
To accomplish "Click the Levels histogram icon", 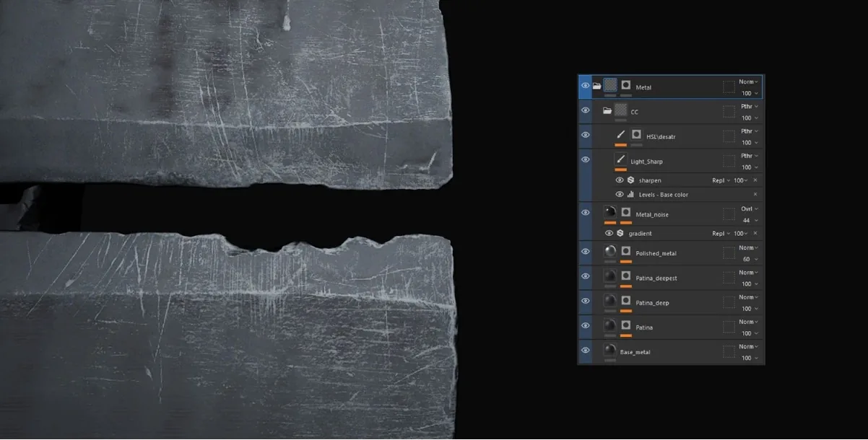I will pyautogui.click(x=630, y=195).
